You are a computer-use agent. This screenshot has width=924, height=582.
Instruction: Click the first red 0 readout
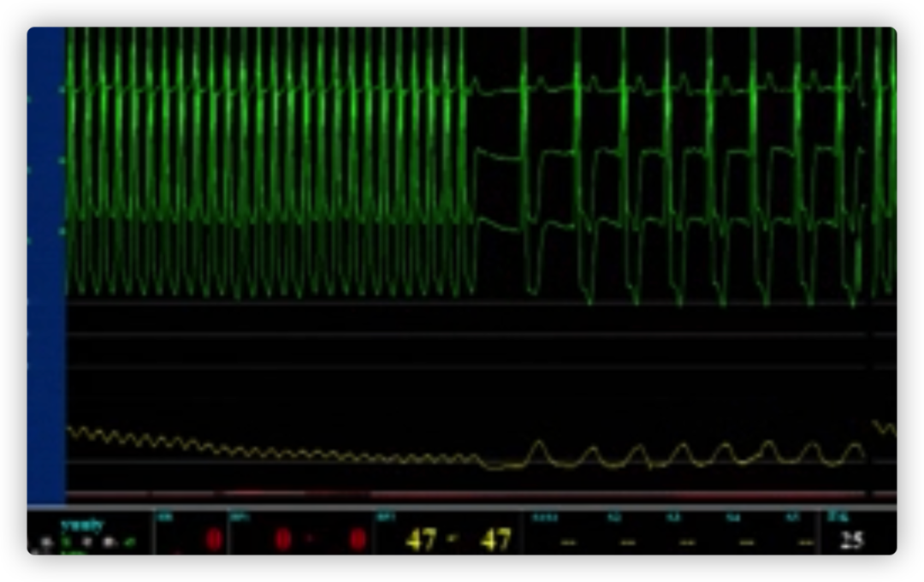pos(213,539)
